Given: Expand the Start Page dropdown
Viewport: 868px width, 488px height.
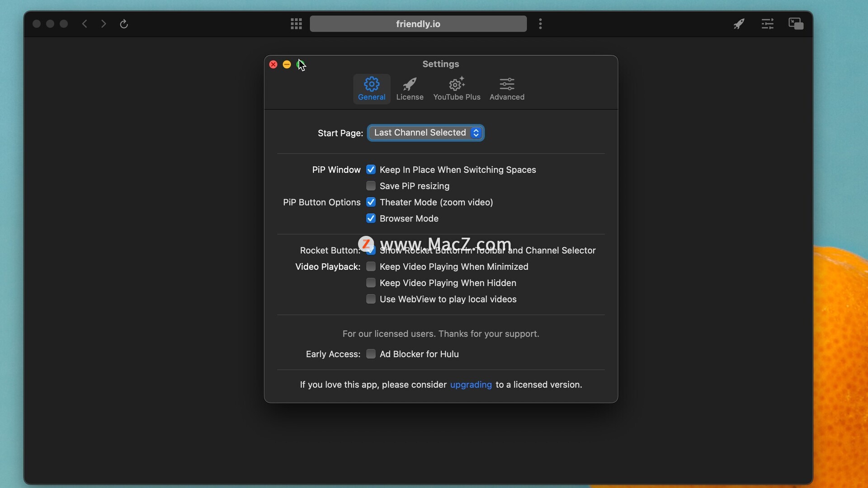Looking at the screenshot, I should tap(425, 133).
